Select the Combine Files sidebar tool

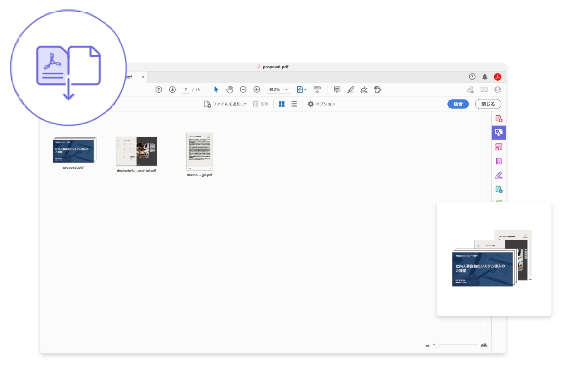[499, 133]
